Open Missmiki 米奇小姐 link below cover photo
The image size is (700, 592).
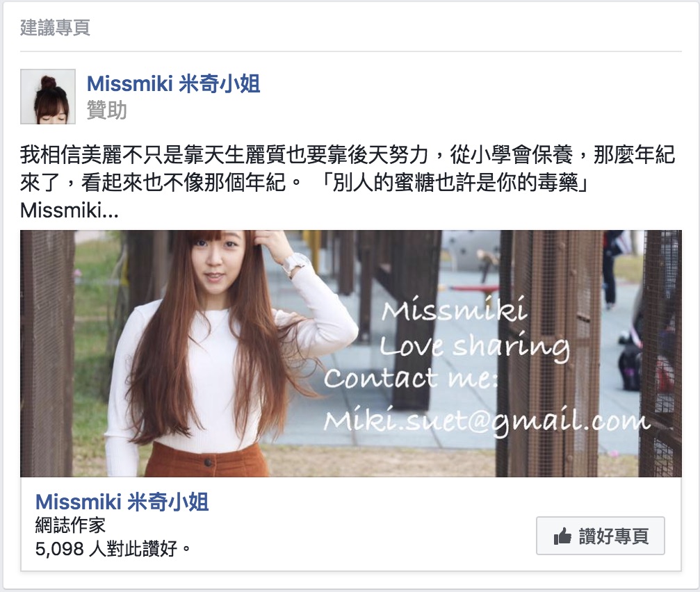tap(122, 502)
